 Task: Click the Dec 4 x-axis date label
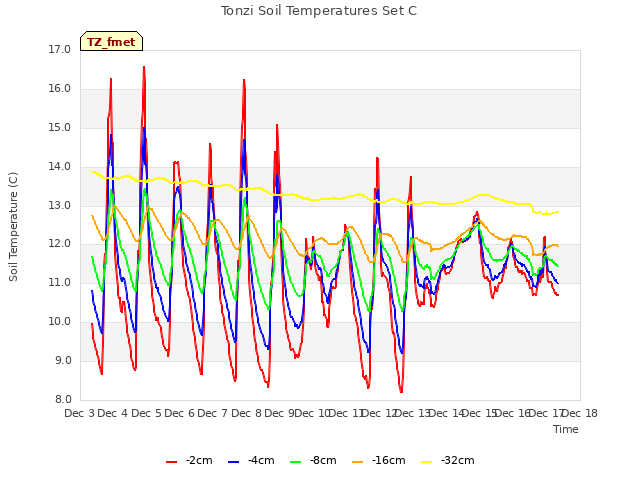[x=113, y=413]
